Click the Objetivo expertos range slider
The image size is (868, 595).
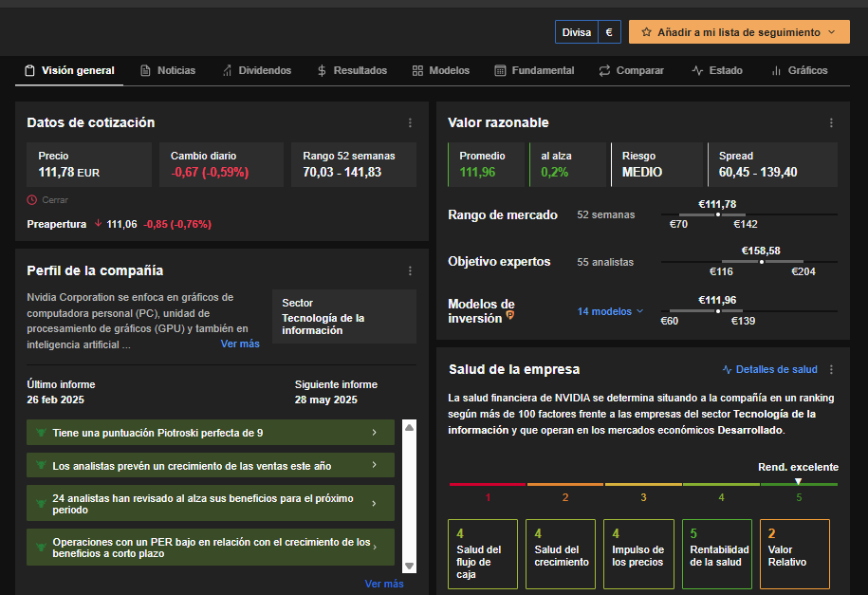pos(749,262)
